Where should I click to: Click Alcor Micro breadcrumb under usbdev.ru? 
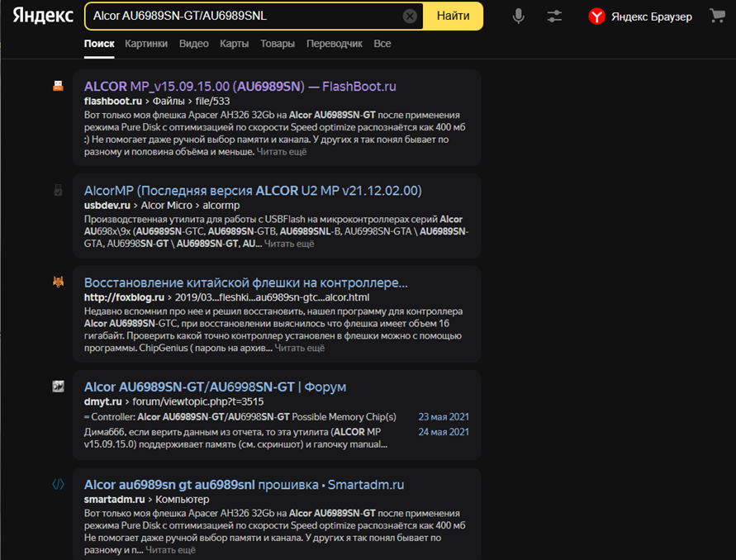click(167, 205)
